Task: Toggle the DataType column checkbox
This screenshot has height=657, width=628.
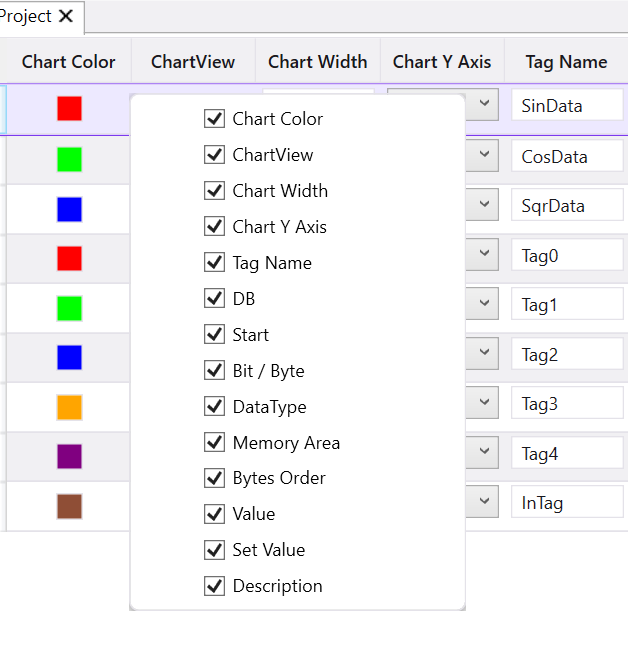Action: (215, 406)
